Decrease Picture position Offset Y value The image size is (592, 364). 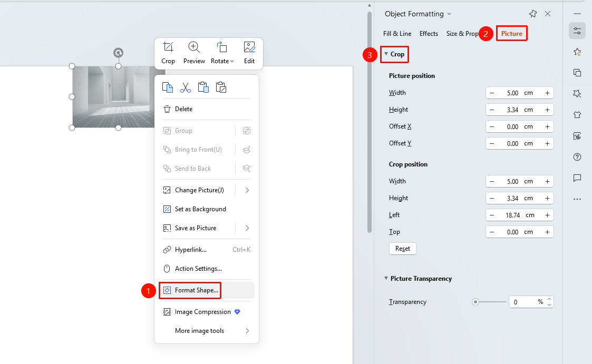(x=491, y=143)
